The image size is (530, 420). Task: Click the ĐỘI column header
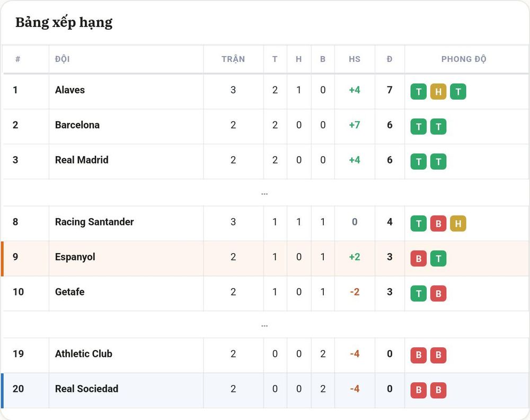point(62,59)
